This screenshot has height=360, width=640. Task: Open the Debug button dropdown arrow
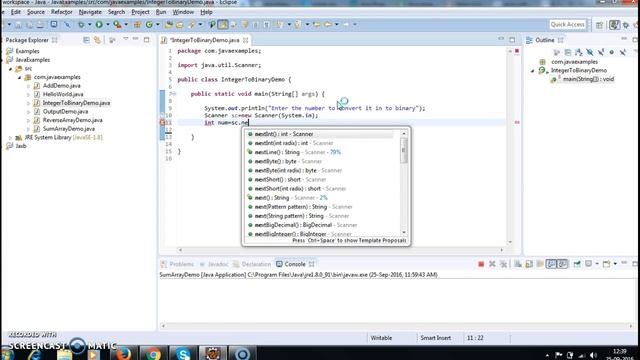pyautogui.click(x=89, y=25)
